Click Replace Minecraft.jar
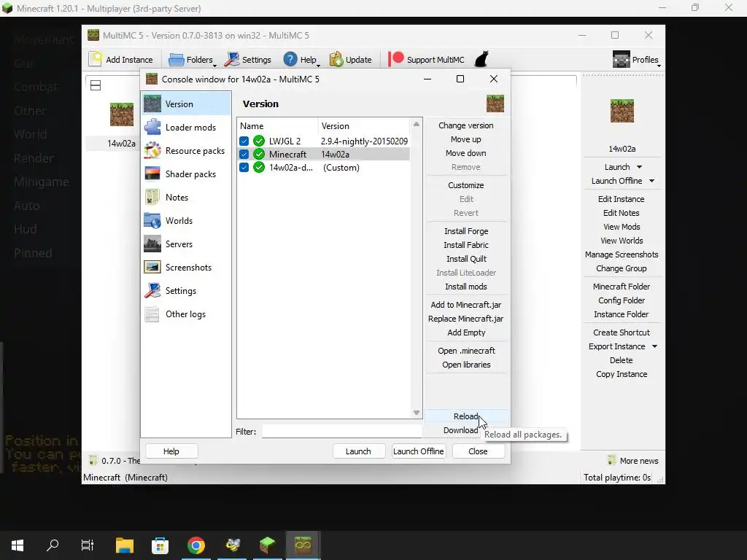 466,319
